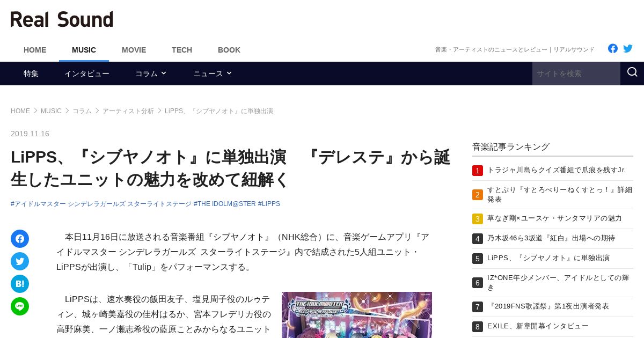644x338 pixels.
Task: Go to the BOOK tab
Action: [x=229, y=50]
